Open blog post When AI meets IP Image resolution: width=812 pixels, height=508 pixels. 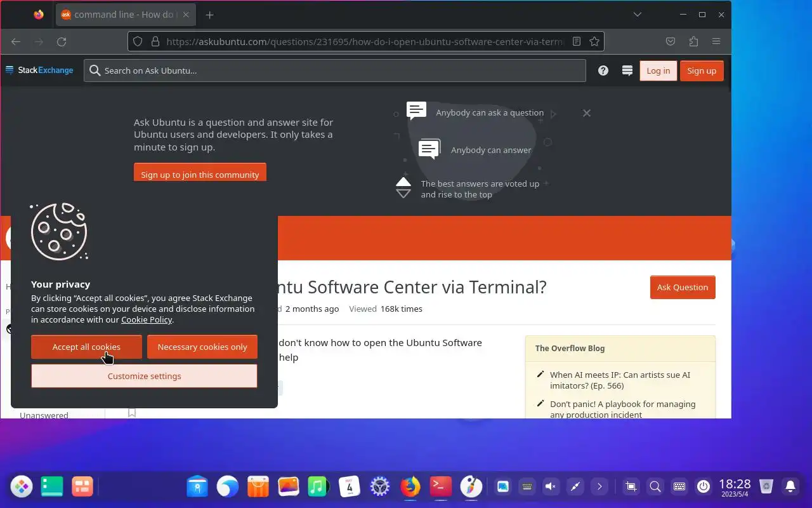point(620,380)
